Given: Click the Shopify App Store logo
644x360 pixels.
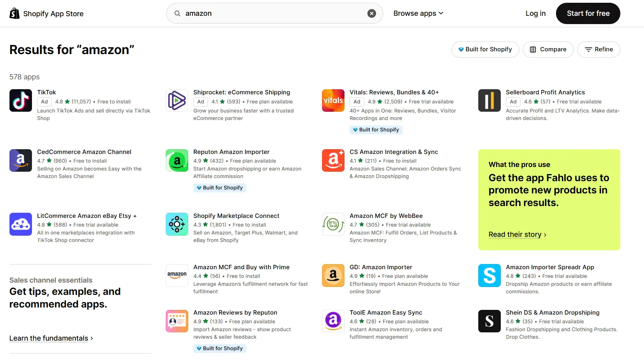Looking at the screenshot, I should click(x=46, y=13).
